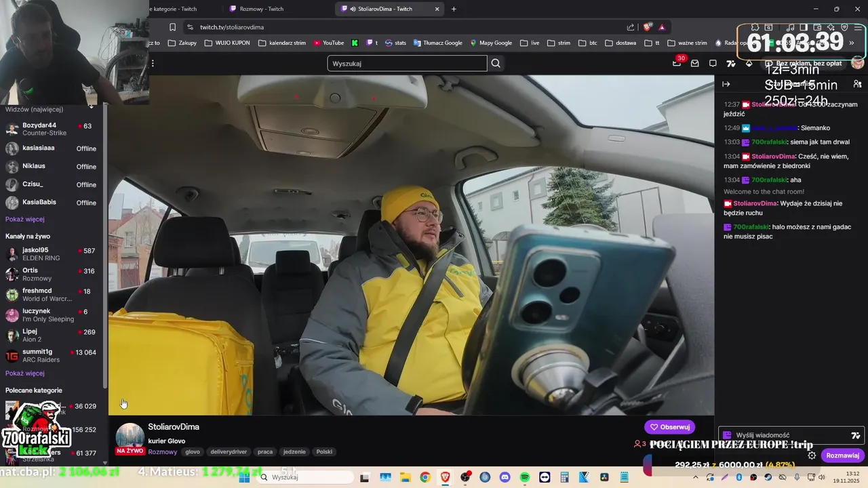Open YouTube bookmark

(x=328, y=43)
